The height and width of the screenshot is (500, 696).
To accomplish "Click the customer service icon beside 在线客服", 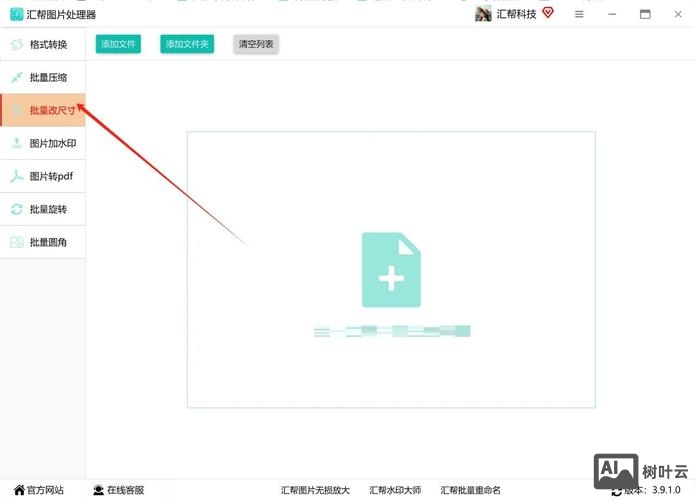I will tap(98, 490).
